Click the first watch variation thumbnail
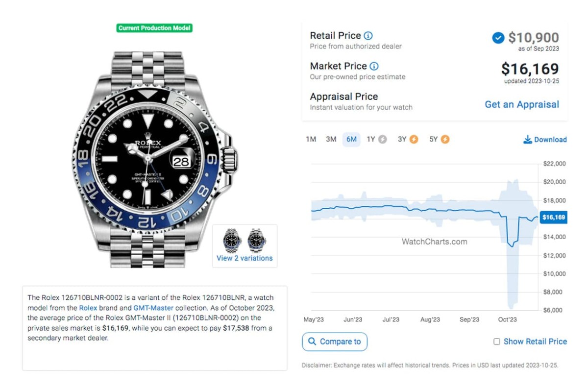 (232, 240)
